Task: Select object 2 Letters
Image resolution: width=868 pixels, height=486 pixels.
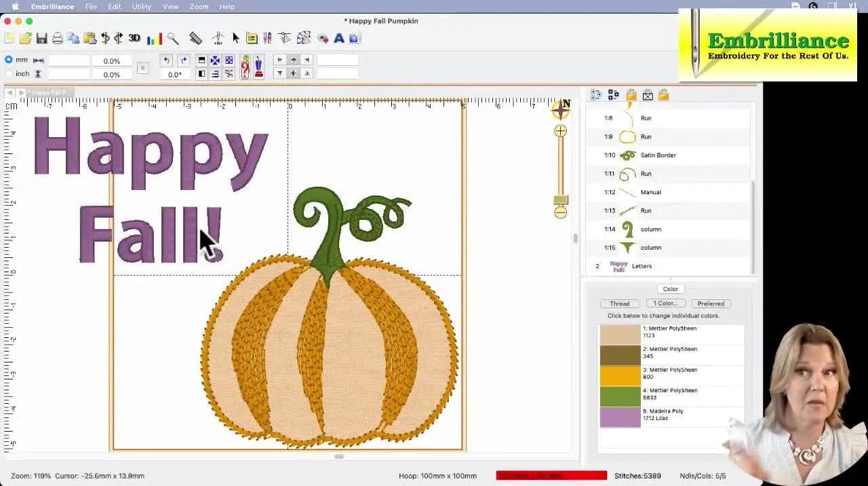Action: [x=669, y=266]
